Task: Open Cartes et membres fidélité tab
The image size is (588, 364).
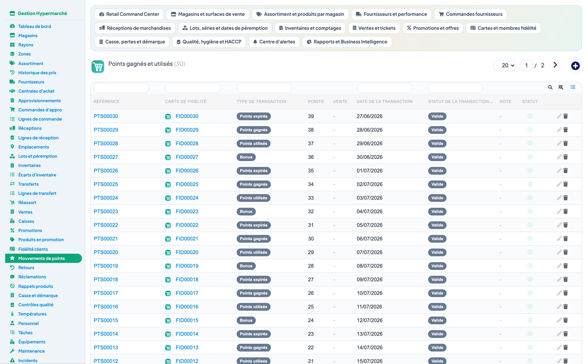Action: (503, 28)
